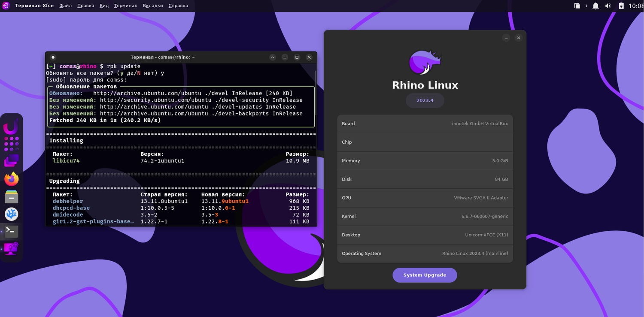Viewport: 644px width, 317px height.
Task: Select the Board row in system info
Action: coord(425,124)
